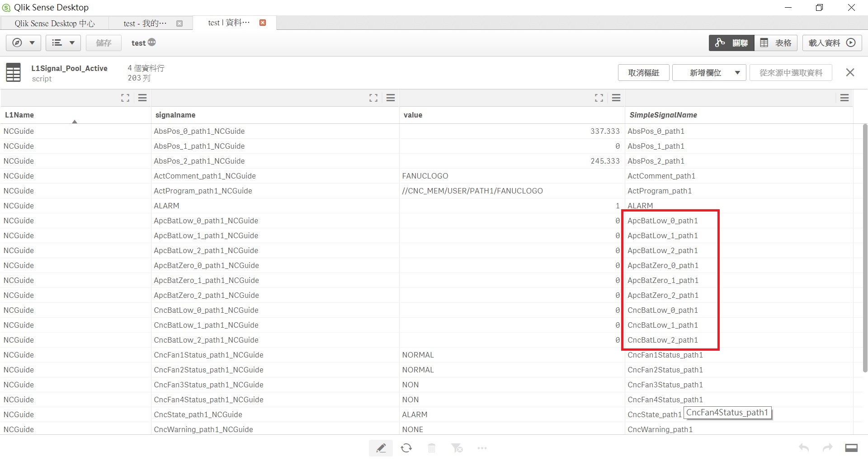Expand the value column width icon
Viewport: 868px width, 461px height.
(x=599, y=98)
